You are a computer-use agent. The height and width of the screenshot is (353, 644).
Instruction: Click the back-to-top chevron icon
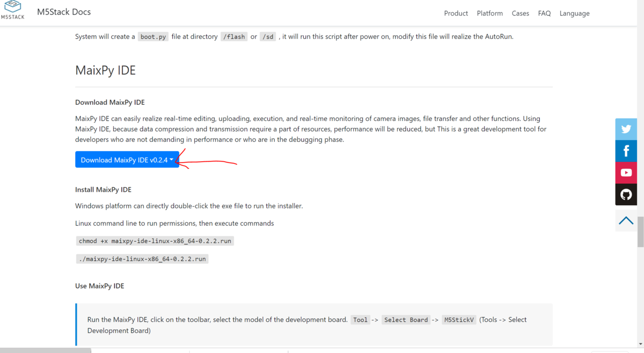(x=626, y=220)
